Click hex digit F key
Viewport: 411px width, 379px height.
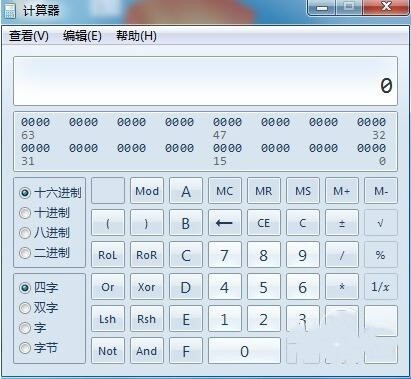186,351
